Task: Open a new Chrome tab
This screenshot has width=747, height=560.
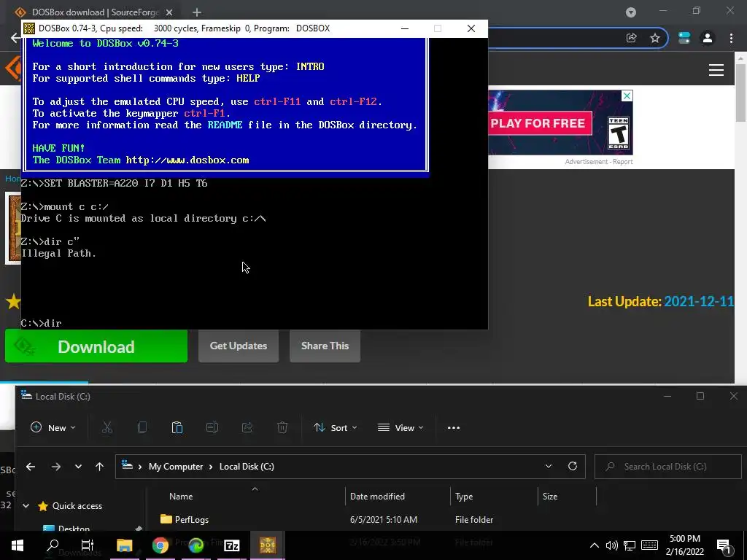Action: click(x=197, y=12)
